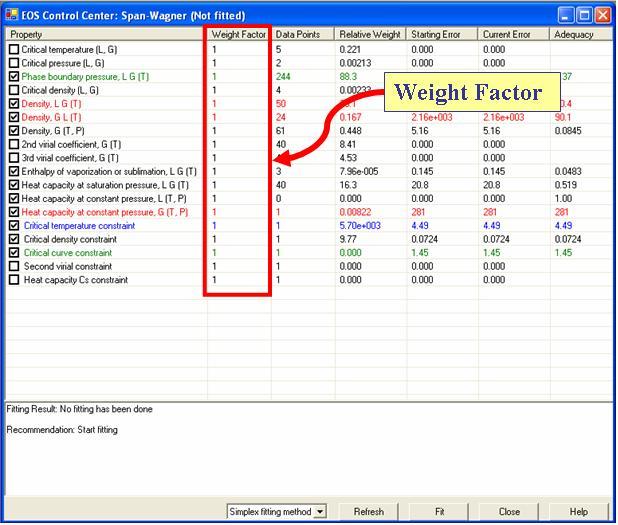Open Help from the bottom bar
Viewport: 618px width, 525px height.
(578, 512)
